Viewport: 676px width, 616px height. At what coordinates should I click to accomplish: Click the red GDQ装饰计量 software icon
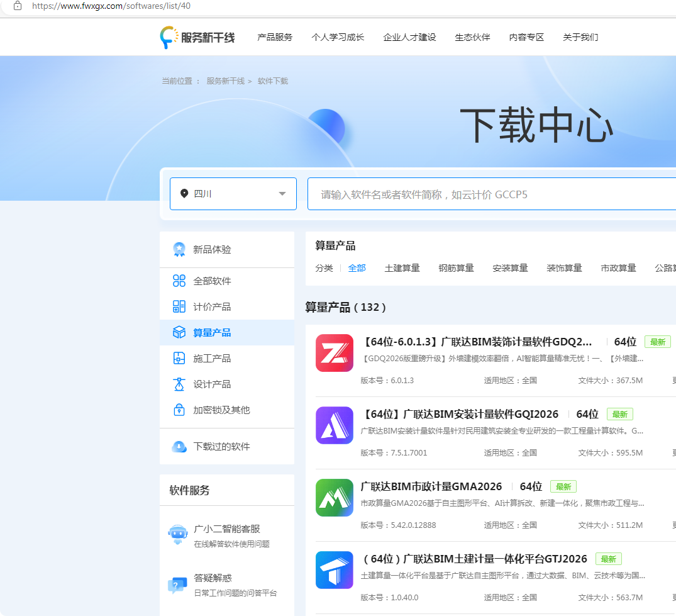(x=335, y=353)
